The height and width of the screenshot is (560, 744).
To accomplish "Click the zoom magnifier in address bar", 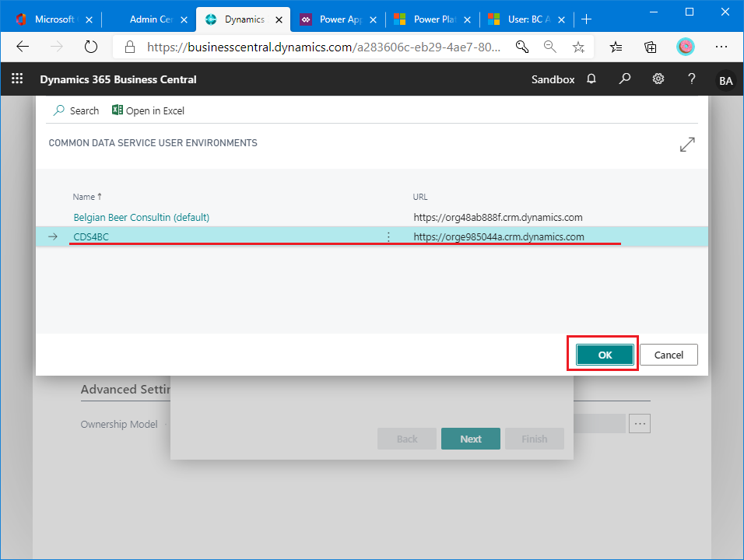I will coord(550,47).
